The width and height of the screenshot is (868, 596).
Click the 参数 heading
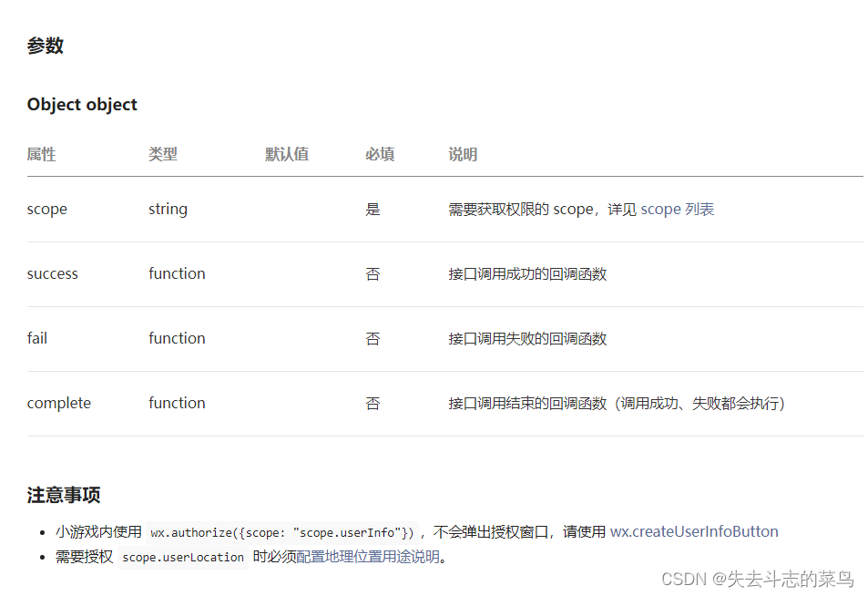click(x=46, y=46)
